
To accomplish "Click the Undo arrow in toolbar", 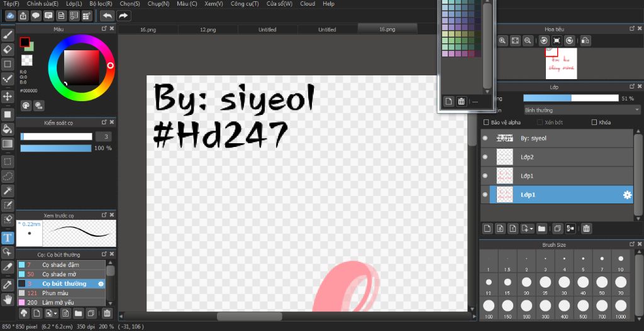I will coord(107,16).
